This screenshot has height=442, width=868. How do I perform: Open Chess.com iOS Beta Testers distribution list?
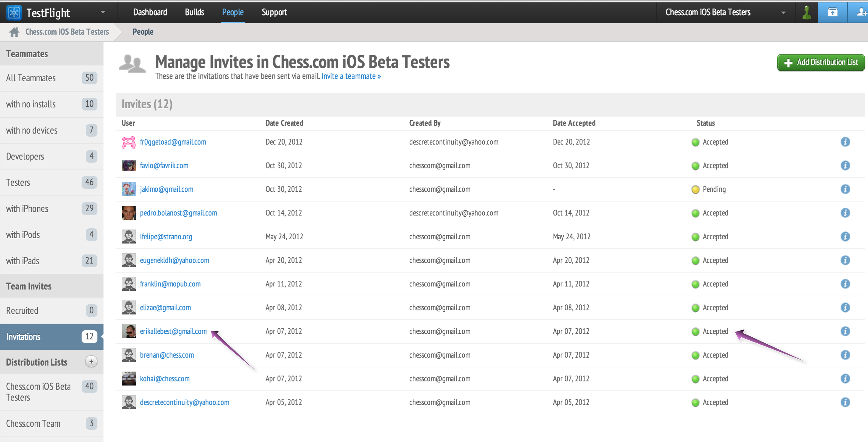(51, 392)
